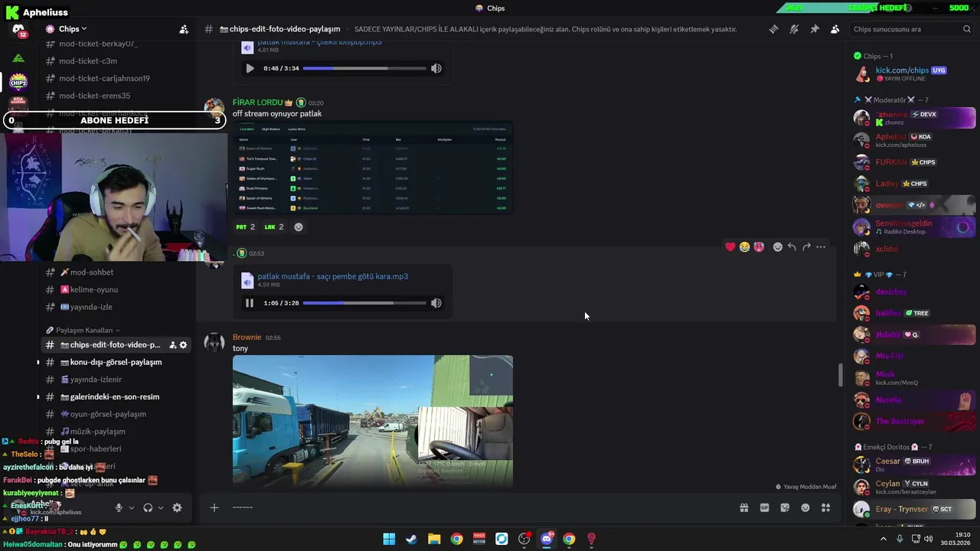Viewport: 980px width, 551px height.
Task: Forward the hovered message
Action: 806,246
